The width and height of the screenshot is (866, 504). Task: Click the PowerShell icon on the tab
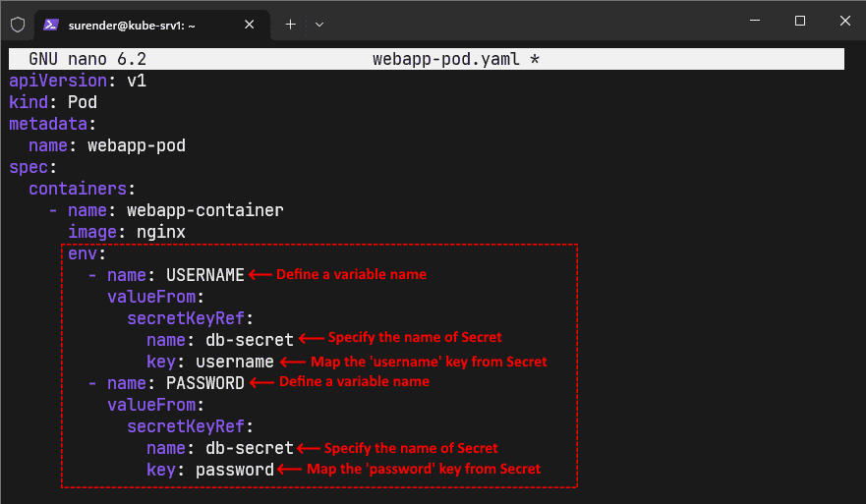coord(51,25)
